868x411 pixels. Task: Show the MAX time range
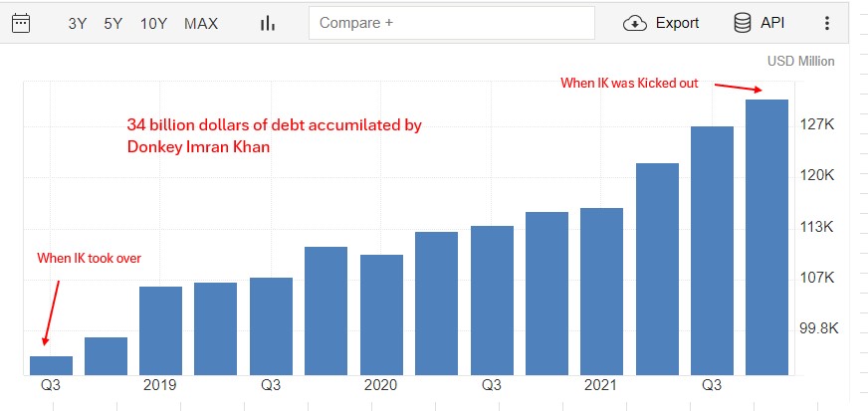tap(201, 23)
